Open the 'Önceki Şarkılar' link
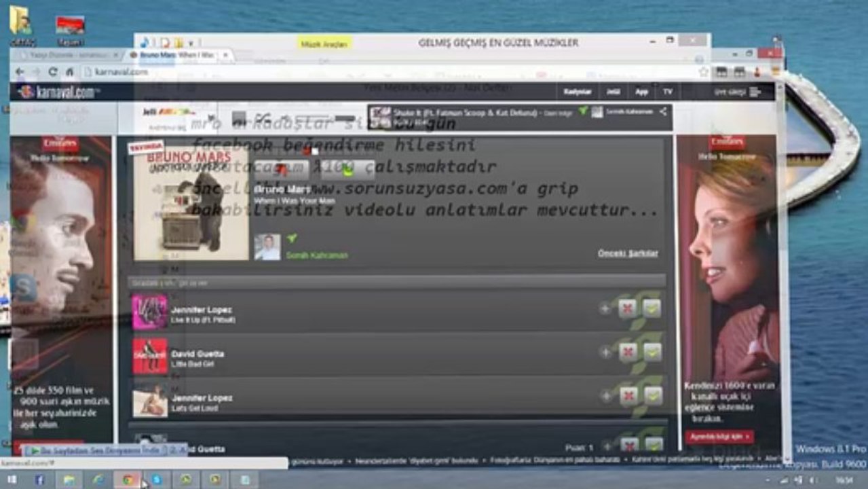 point(628,253)
